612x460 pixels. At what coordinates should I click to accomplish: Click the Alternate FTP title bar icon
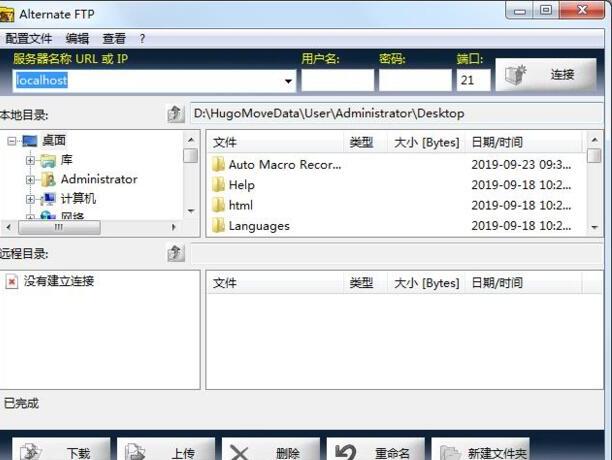click(7, 15)
